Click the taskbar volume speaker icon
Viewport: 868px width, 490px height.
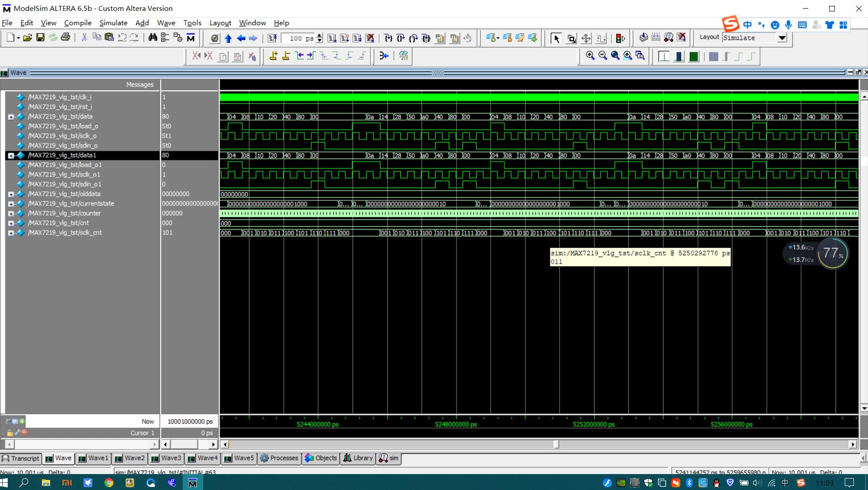click(757, 483)
